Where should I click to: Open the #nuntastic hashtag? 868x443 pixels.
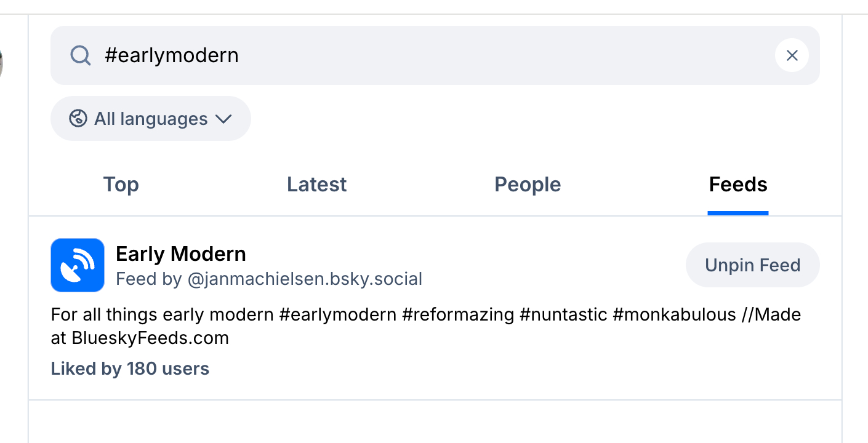click(x=563, y=315)
